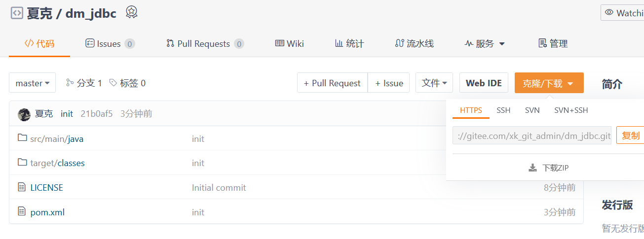Click the repository code icon beside 夏克

tap(17, 13)
